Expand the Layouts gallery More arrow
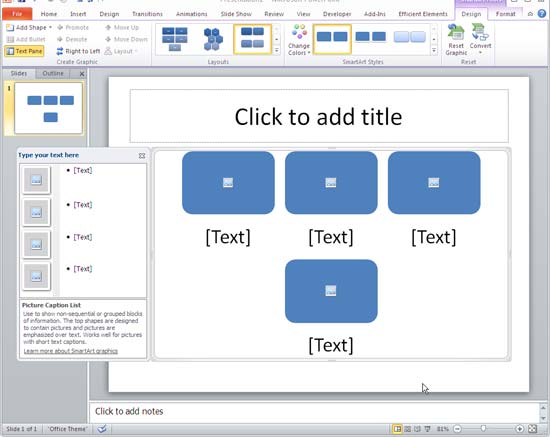 point(277,51)
